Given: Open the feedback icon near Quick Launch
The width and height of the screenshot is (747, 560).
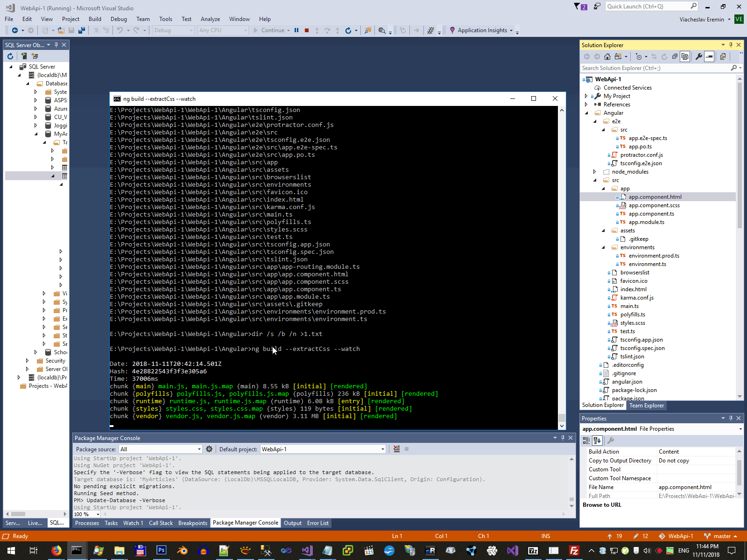Looking at the screenshot, I should pos(597,7).
